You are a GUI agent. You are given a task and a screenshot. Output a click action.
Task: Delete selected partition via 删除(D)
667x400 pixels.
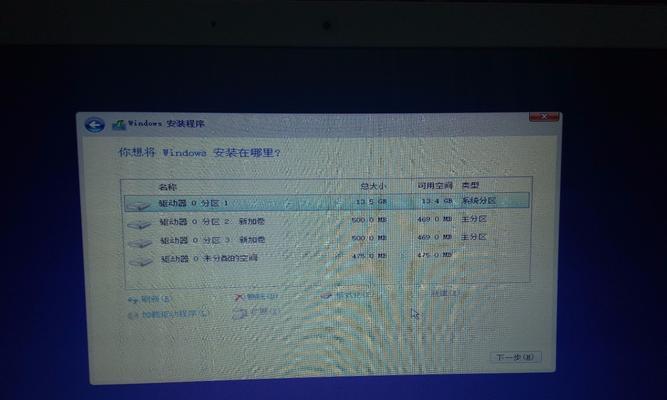[262, 296]
